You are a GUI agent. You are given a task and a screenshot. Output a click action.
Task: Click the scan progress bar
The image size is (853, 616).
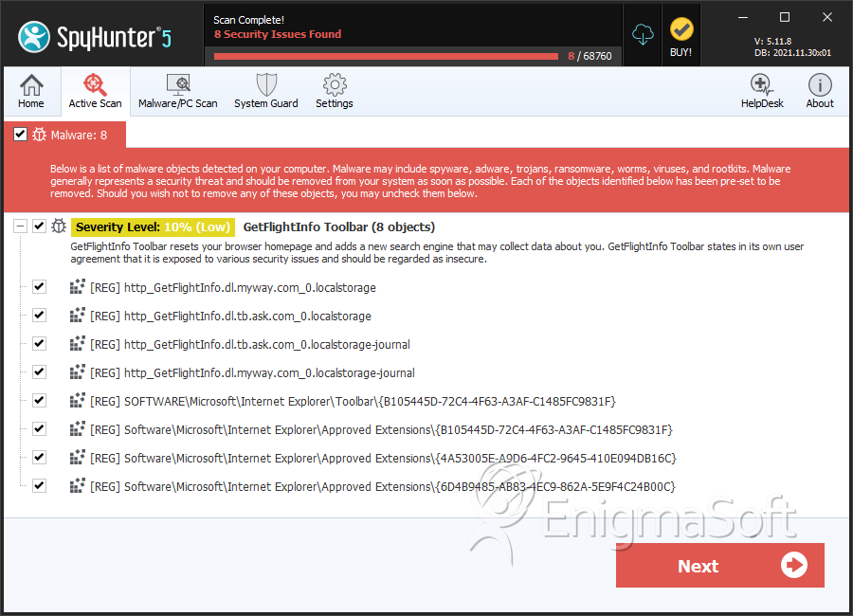tap(386, 56)
